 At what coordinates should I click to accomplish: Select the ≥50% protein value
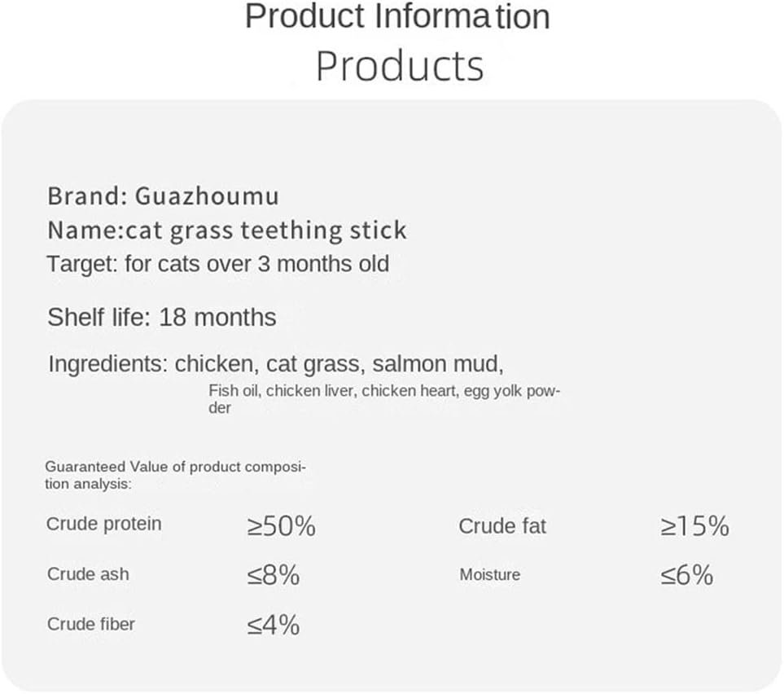click(x=281, y=527)
